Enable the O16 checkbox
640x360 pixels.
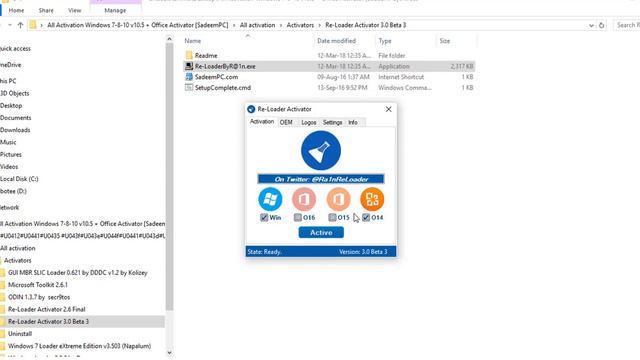(x=298, y=218)
